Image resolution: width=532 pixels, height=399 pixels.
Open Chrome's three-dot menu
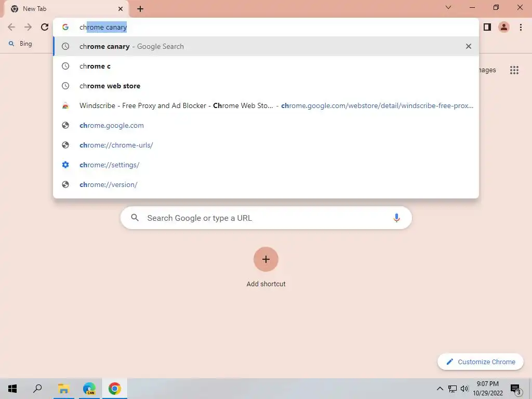click(x=521, y=27)
